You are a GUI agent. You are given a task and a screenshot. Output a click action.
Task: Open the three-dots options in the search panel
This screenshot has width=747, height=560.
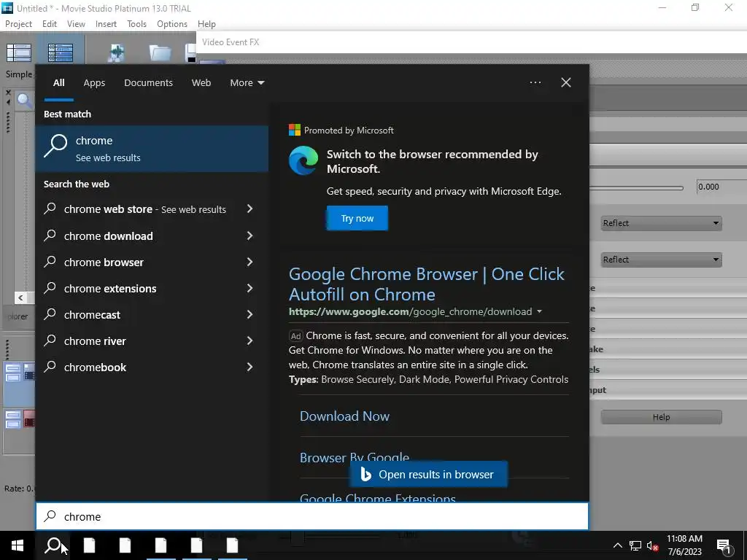[535, 82]
